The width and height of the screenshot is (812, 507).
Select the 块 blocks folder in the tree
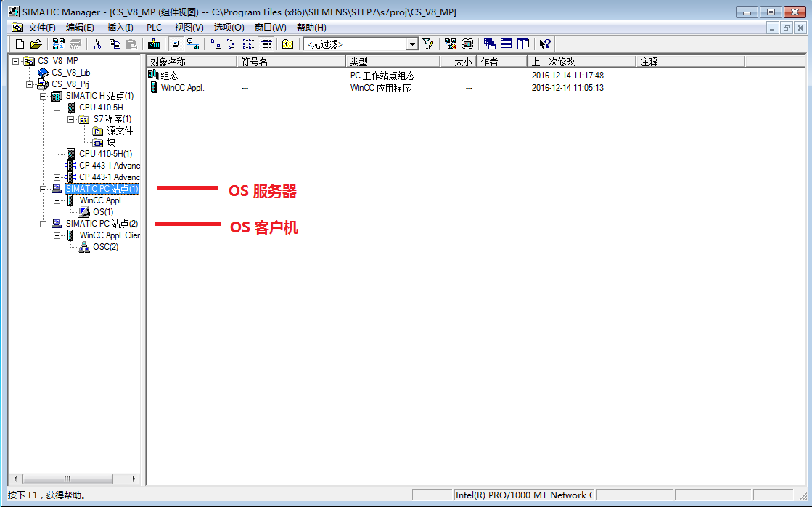coord(111,142)
